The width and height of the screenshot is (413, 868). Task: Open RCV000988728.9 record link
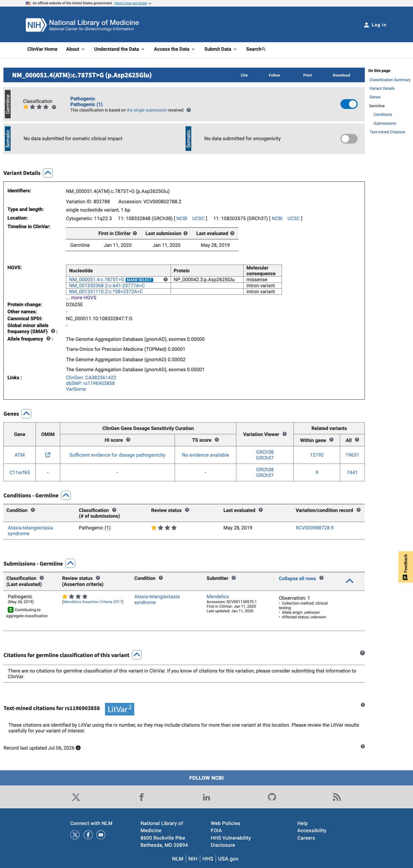[x=314, y=528]
